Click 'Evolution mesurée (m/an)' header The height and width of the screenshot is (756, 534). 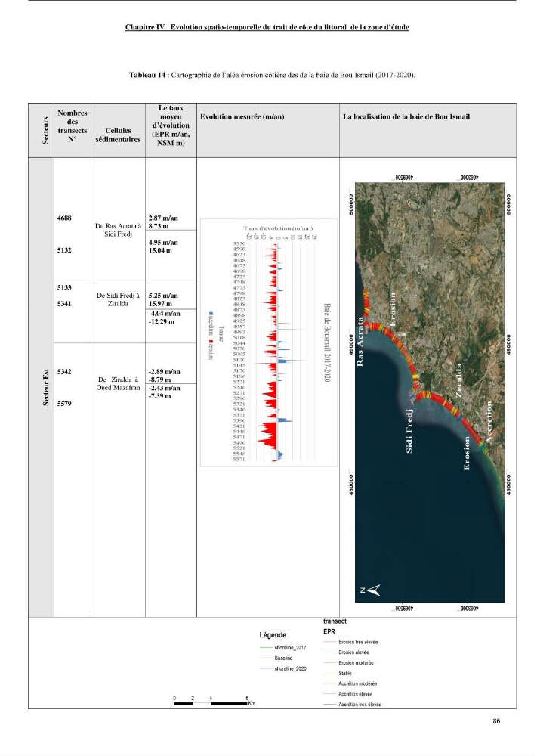242,116
